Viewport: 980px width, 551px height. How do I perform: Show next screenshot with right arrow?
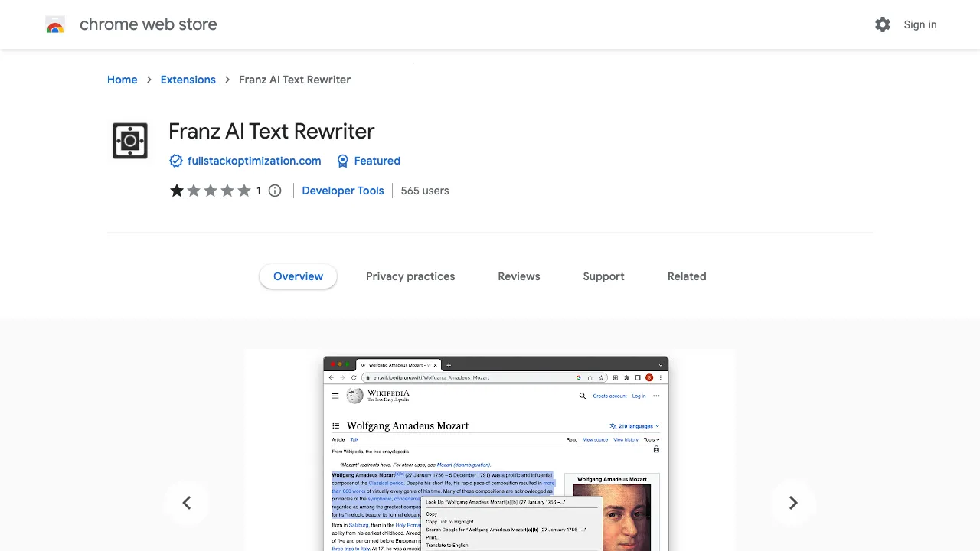[x=793, y=503]
